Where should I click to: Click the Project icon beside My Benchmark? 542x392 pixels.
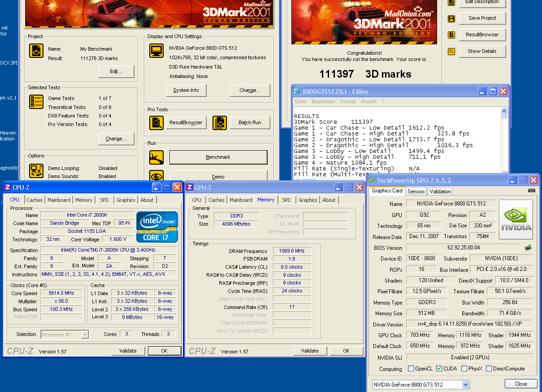[36, 51]
